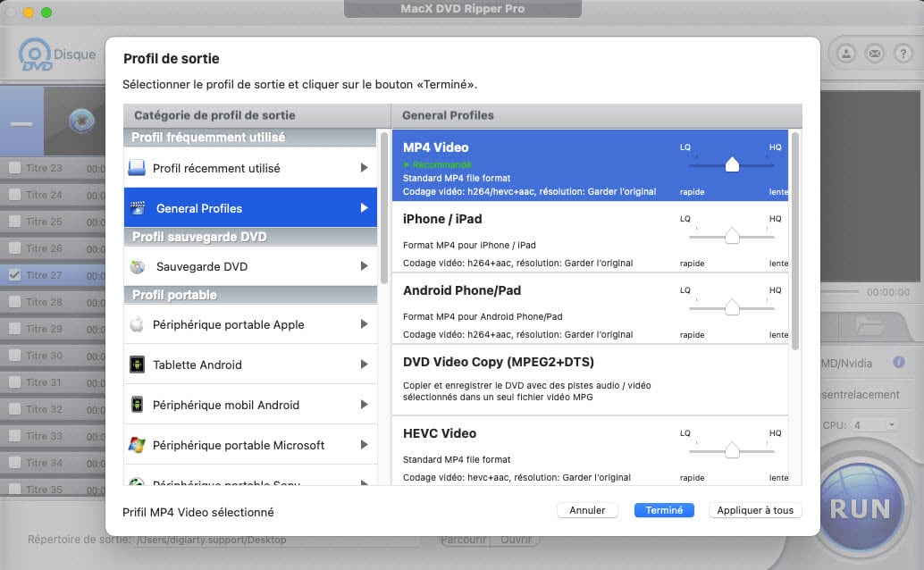Click the profile list vertical scrollbar
Viewport: 924px width, 570px height.
coord(795,241)
